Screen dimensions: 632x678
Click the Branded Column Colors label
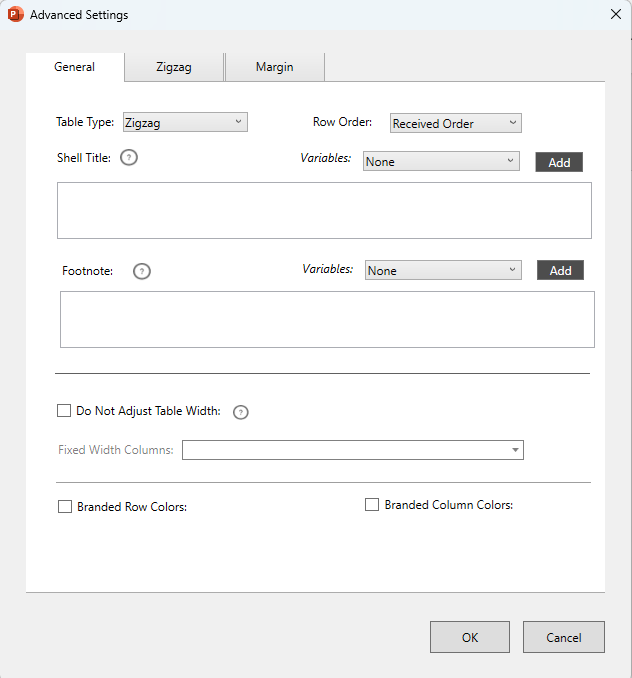tap(449, 505)
